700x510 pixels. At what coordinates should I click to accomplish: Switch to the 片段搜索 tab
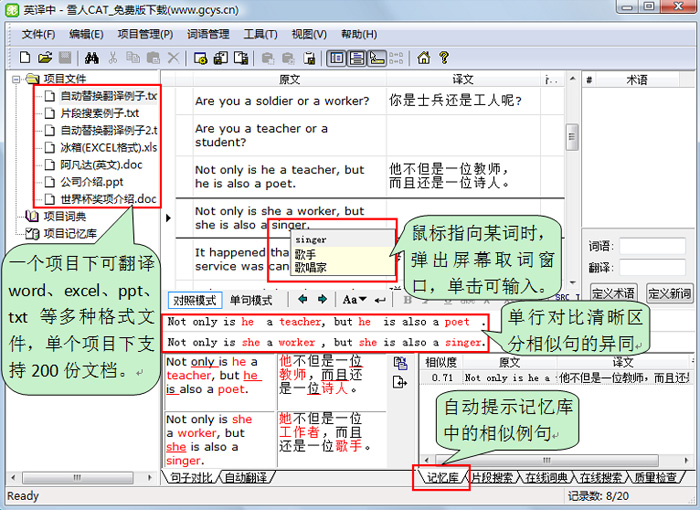(x=494, y=478)
